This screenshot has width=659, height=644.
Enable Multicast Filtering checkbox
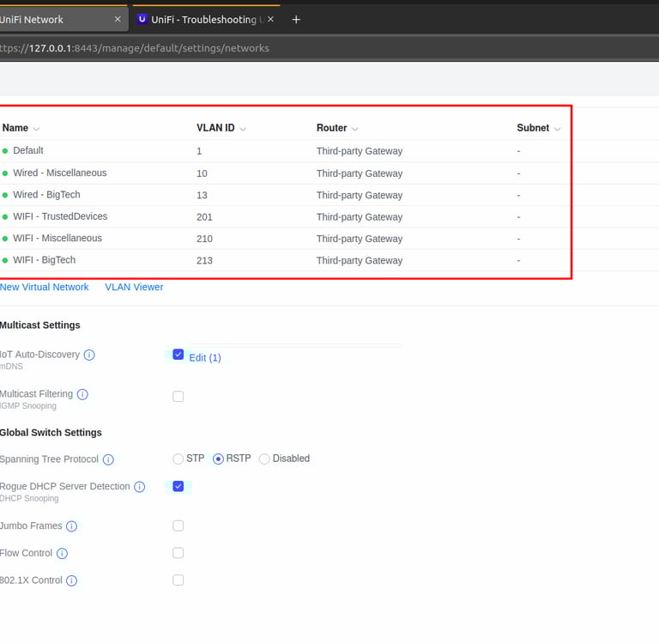178,396
